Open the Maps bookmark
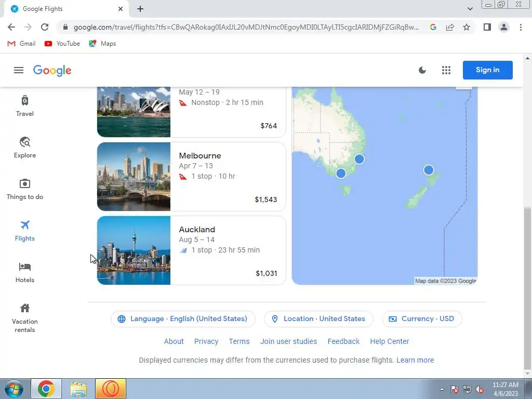This screenshot has width=532, height=399. 102,44
